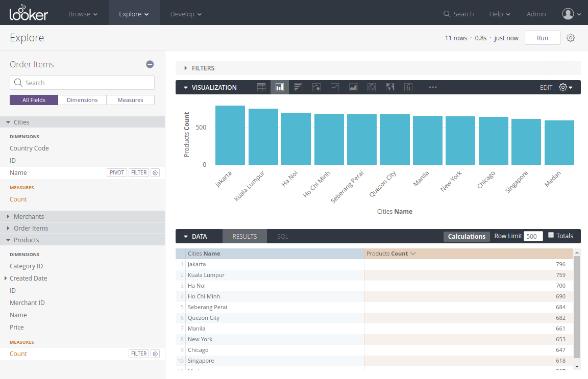
Task: Click the Row Limit input field
Action: [533, 236]
